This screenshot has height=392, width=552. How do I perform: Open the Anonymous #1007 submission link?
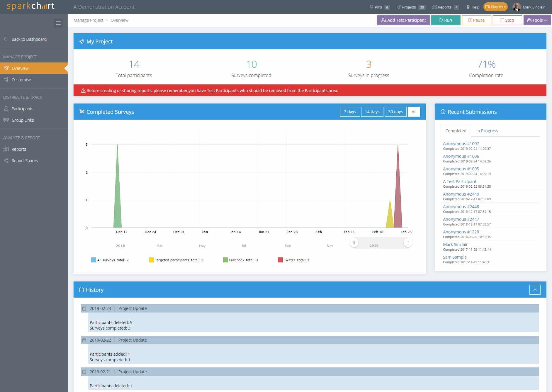pyautogui.click(x=461, y=144)
